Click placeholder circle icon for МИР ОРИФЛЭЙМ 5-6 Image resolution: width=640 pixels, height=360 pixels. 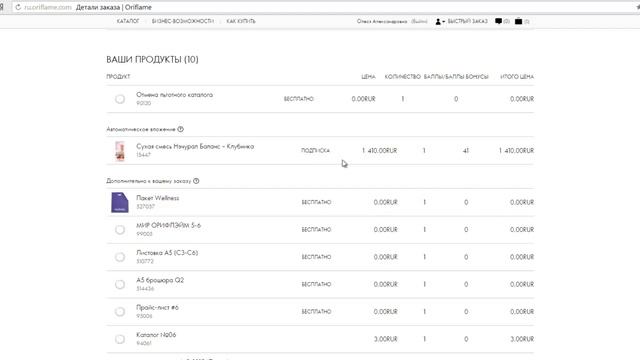120,230
